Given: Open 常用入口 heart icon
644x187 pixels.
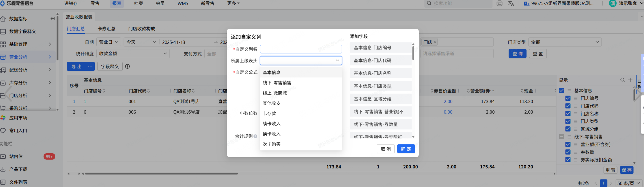Looking at the screenshot, I should tap(3, 131).
